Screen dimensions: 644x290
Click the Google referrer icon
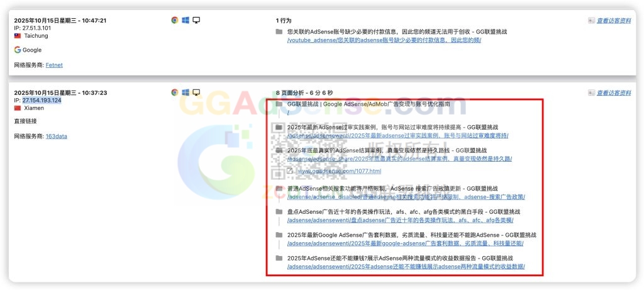click(18, 50)
